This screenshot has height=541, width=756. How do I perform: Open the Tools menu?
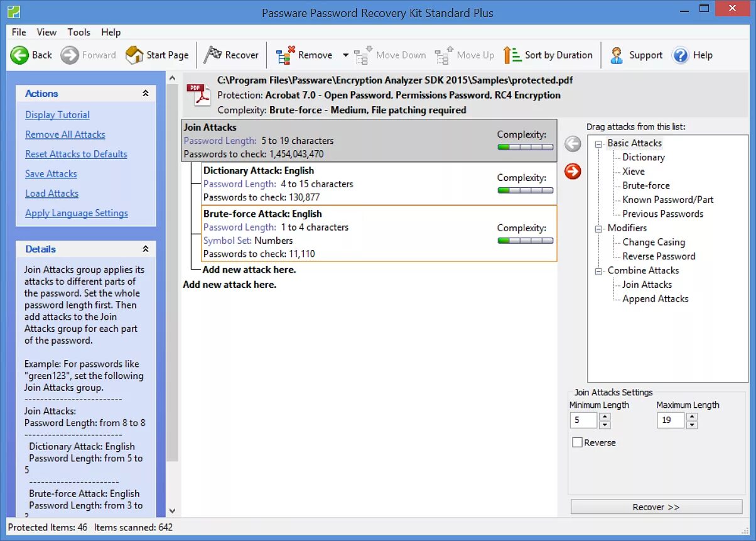pyautogui.click(x=79, y=32)
